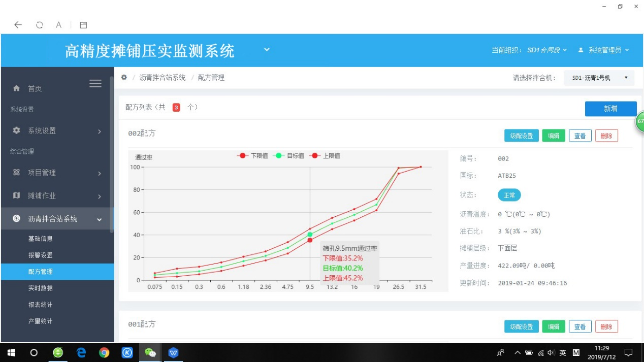Expand the 项目管理 submenu arrow
This screenshot has width=644, height=362.
click(x=99, y=174)
